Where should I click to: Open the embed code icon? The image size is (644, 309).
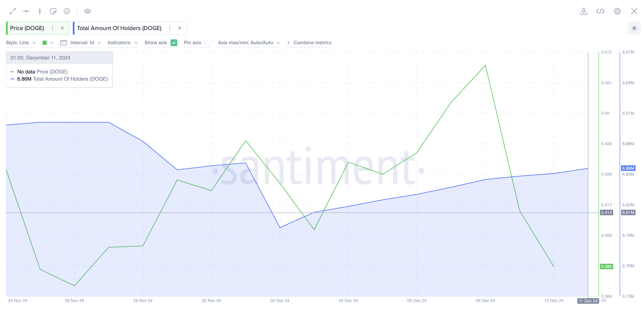[x=600, y=11]
